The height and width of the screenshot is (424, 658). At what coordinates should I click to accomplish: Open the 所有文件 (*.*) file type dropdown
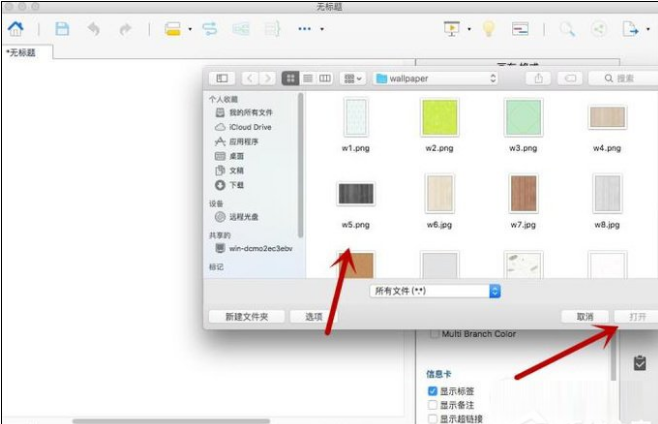coord(435,291)
